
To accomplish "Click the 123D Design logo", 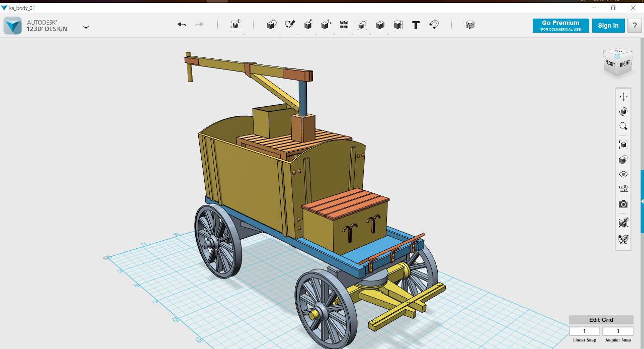I will click(x=13, y=26).
